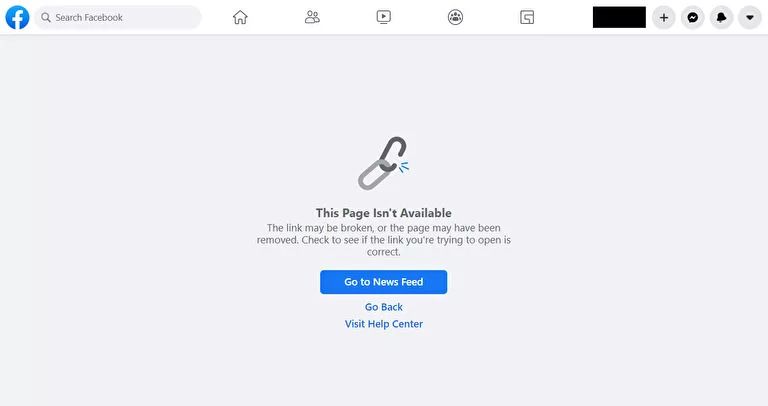Open the Visit Help Center link
The image size is (768, 406).
pyautogui.click(x=384, y=324)
